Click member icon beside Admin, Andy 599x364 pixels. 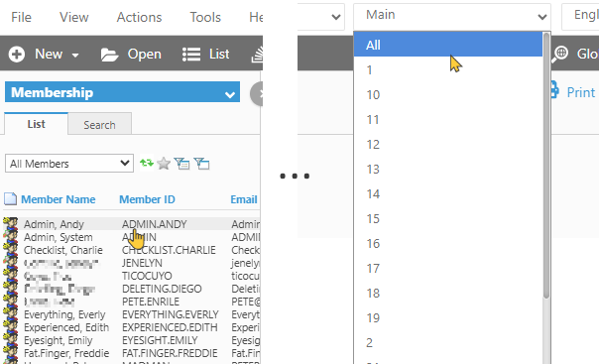pos(11,224)
